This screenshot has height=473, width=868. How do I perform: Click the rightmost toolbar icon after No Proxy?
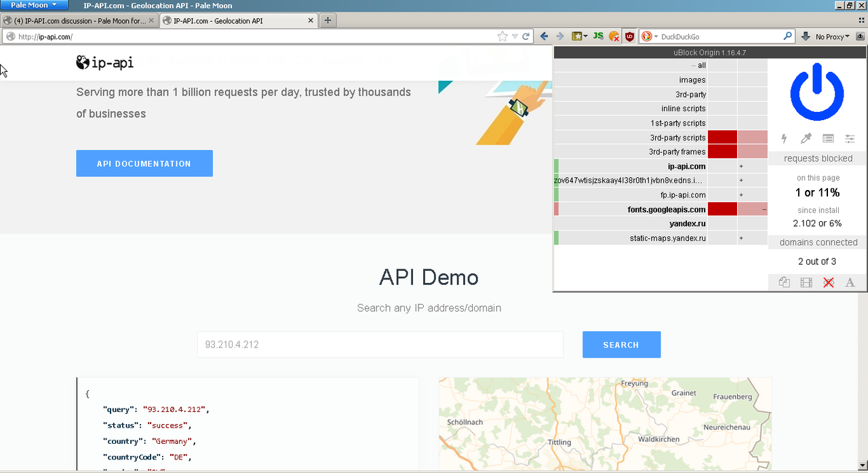click(859, 37)
